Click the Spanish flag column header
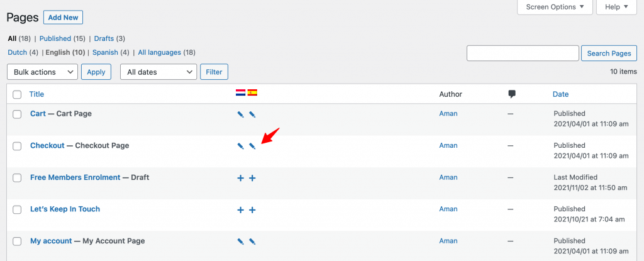 coord(252,93)
